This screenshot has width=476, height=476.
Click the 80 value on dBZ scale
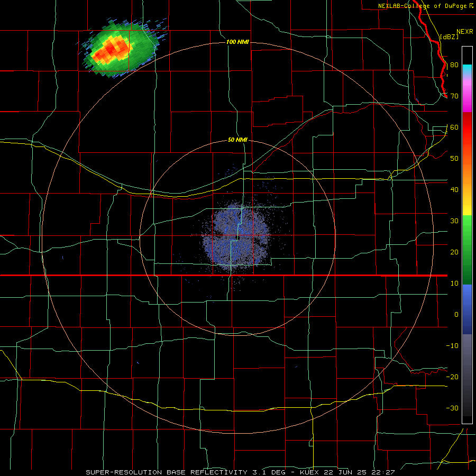tap(454, 65)
